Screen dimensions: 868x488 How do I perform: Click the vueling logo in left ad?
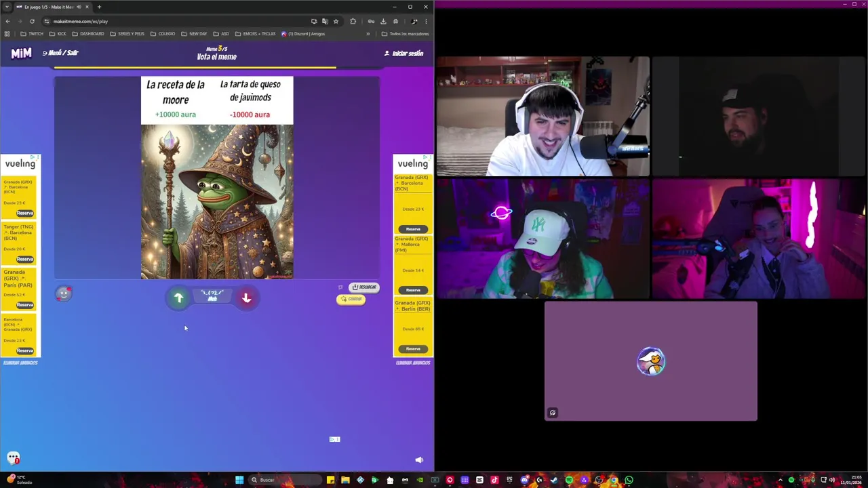(x=20, y=163)
